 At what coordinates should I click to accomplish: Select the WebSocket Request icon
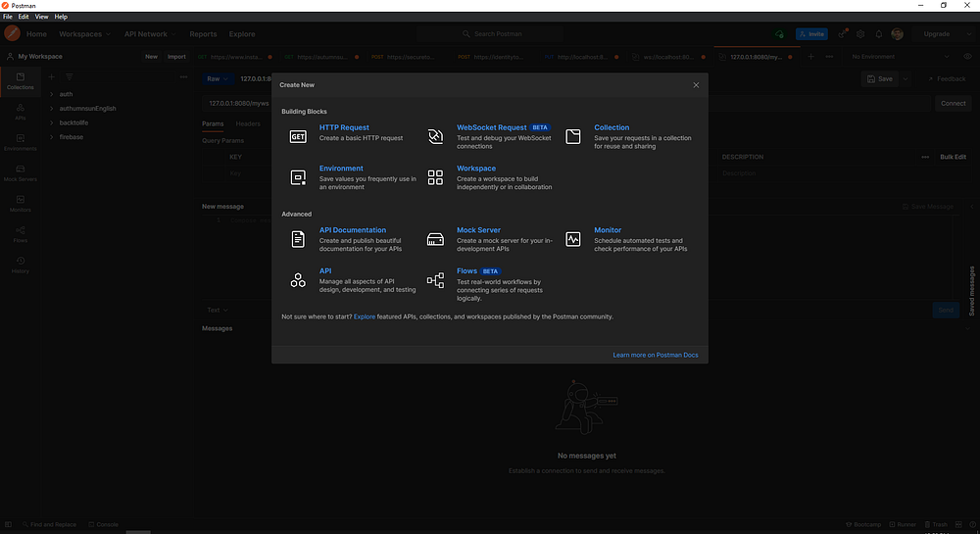pyautogui.click(x=436, y=136)
